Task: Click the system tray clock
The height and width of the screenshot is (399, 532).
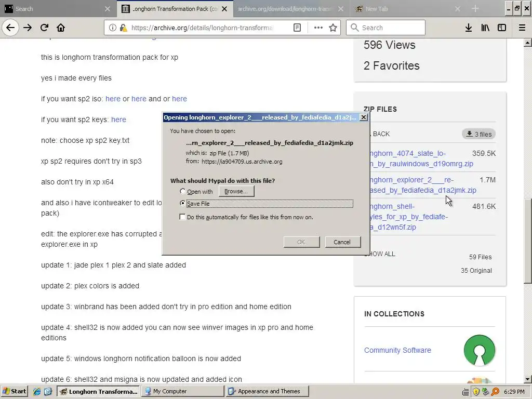Action: coord(514,392)
